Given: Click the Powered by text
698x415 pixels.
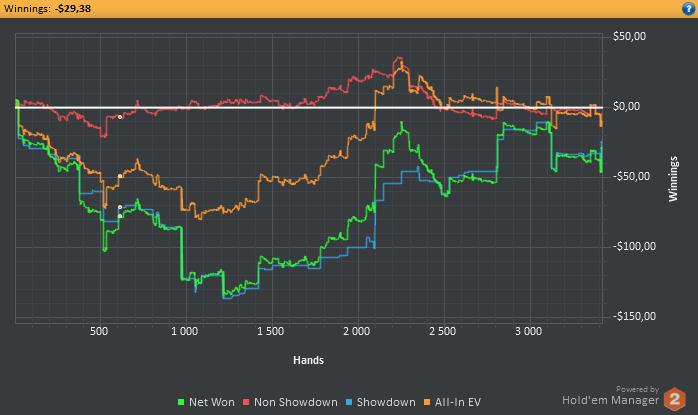Looking at the screenshot, I should pyautogui.click(x=637, y=389).
